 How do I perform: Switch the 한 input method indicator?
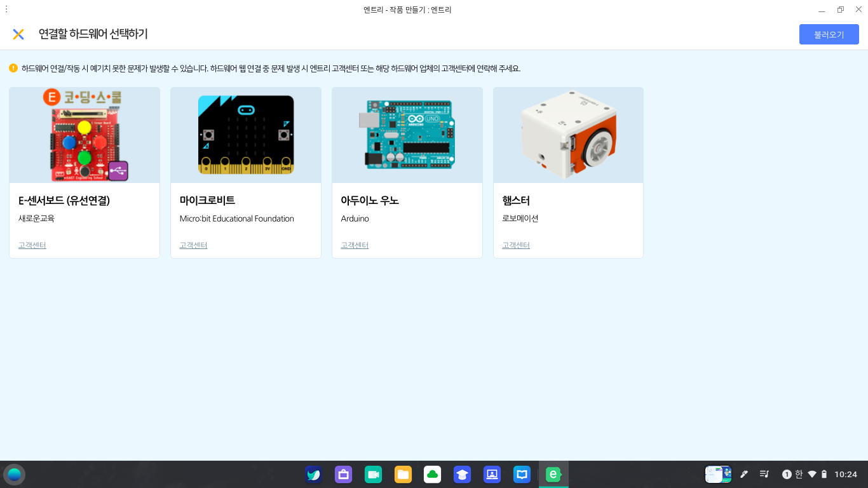[x=799, y=475]
